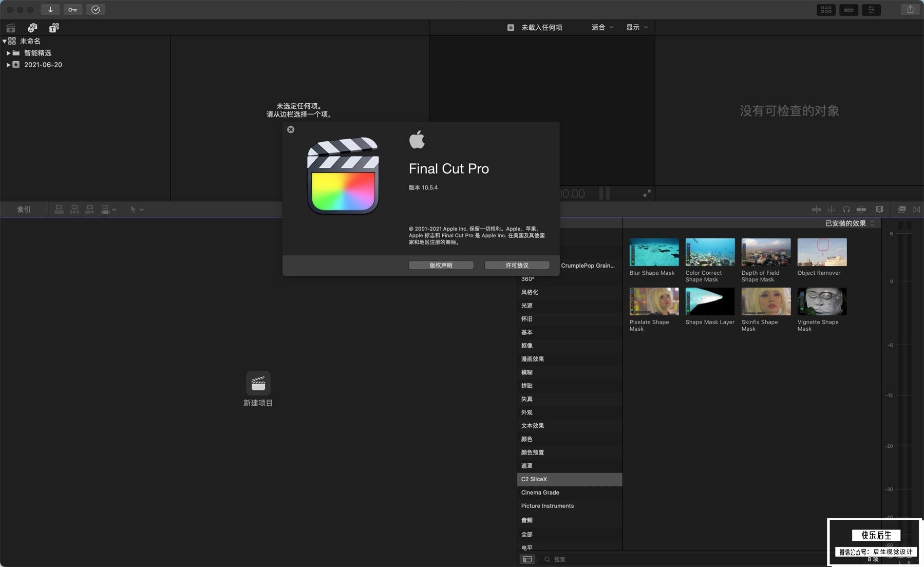
Task: Click the Share export icon
Action: pyautogui.click(x=910, y=10)
